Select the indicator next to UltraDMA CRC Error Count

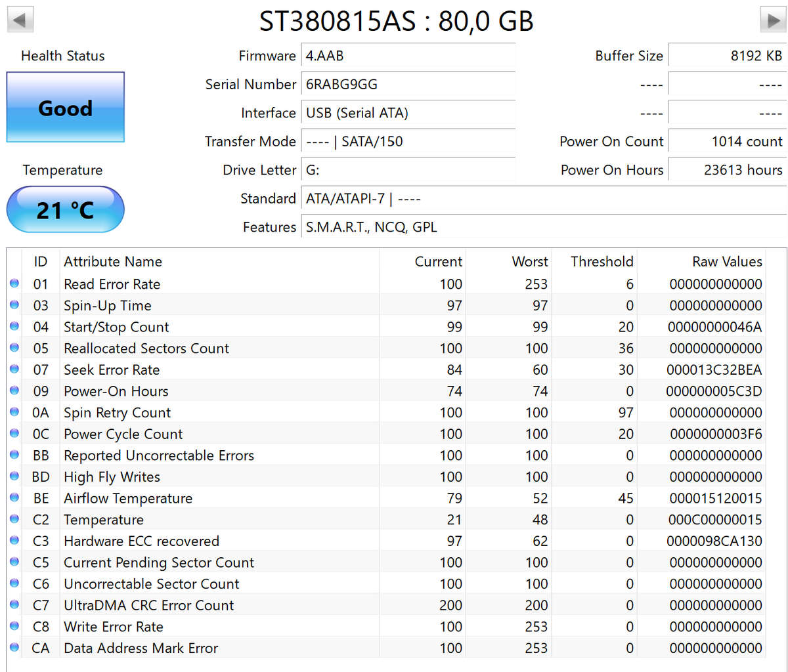point(14,604)
